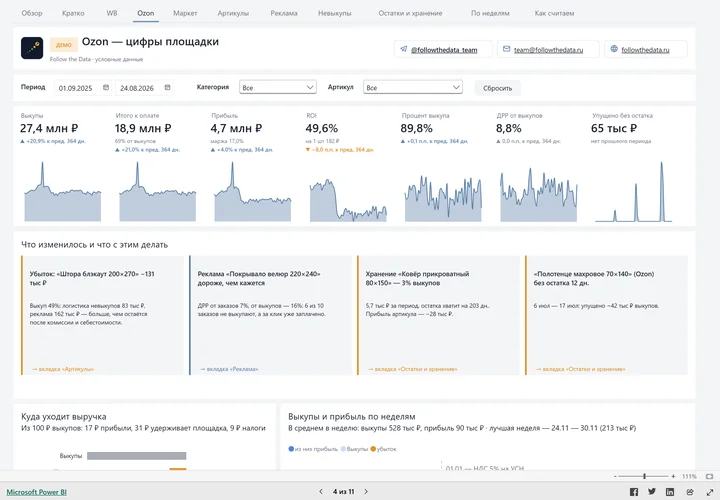The height and width of the screenshot is (500, 720).
Task: Click the Упущено без остатка 65 тыс ₽ value
Action: click(x=614, y=128)
